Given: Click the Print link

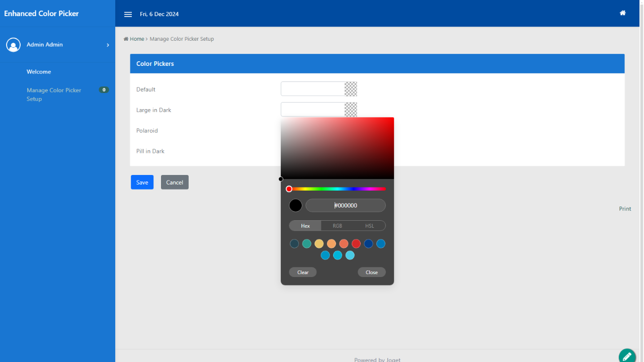Looking at the screenshot, I should coord(625,209).
